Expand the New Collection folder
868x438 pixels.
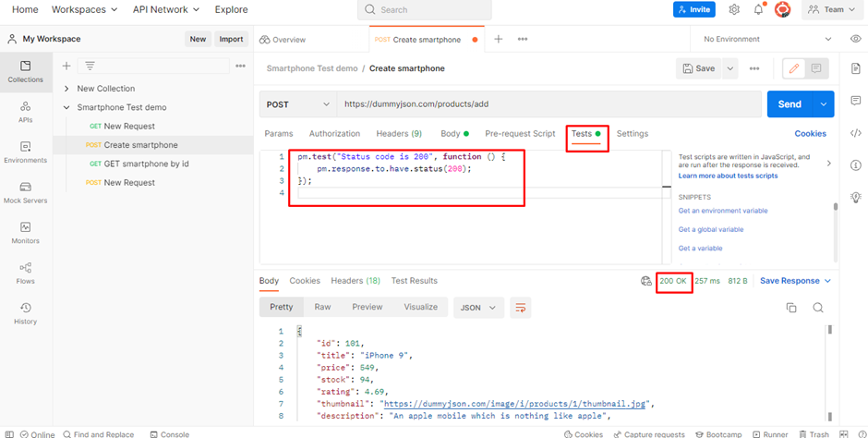click(66, 89)
